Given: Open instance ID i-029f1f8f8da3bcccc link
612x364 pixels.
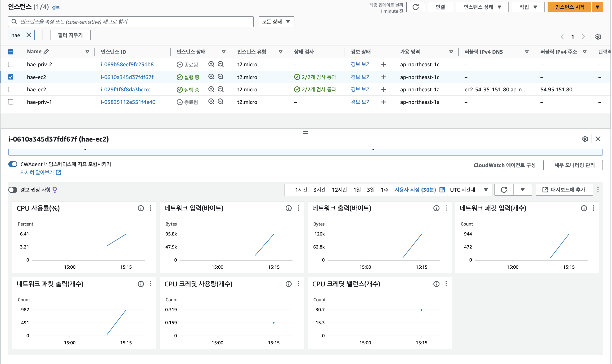Looking at the screenshot, I should point(126,89).
